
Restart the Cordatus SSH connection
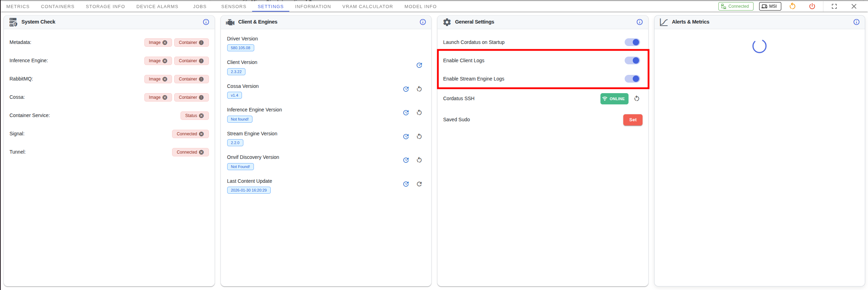(x=637, y=99)
